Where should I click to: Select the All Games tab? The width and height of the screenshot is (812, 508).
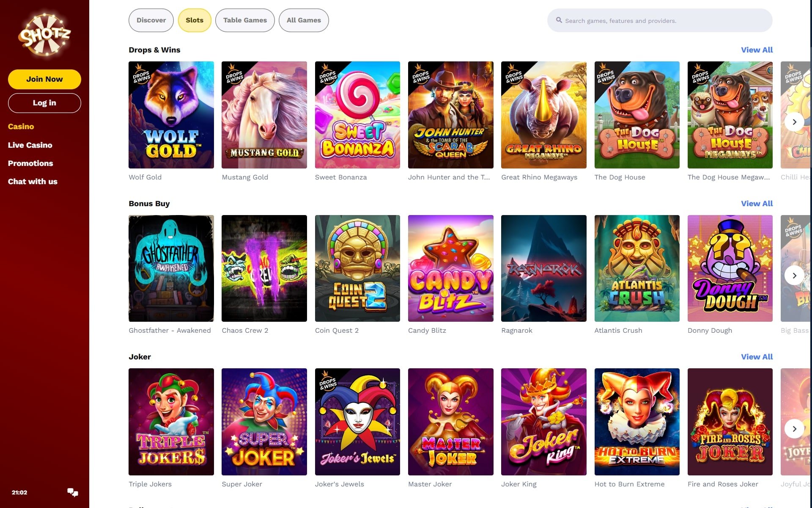tap(304, 20)
